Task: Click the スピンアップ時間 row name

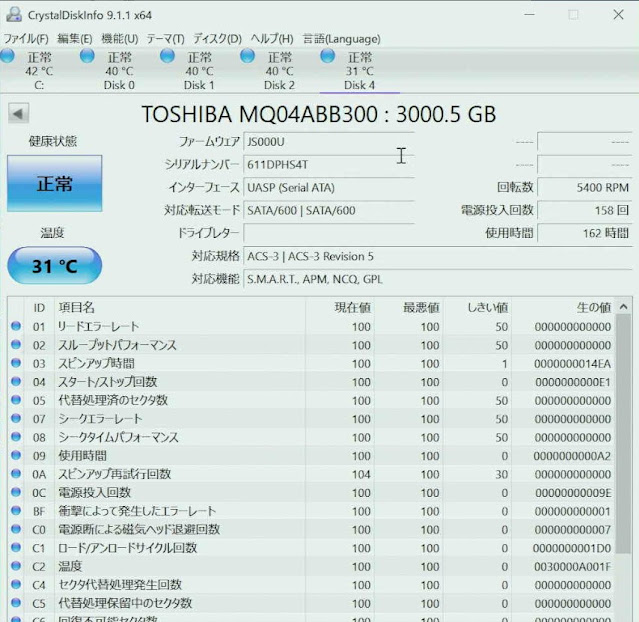Action: point(96,363)
